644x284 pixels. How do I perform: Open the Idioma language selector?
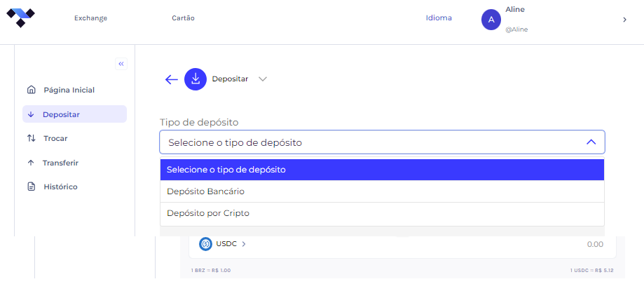[439, 18]
